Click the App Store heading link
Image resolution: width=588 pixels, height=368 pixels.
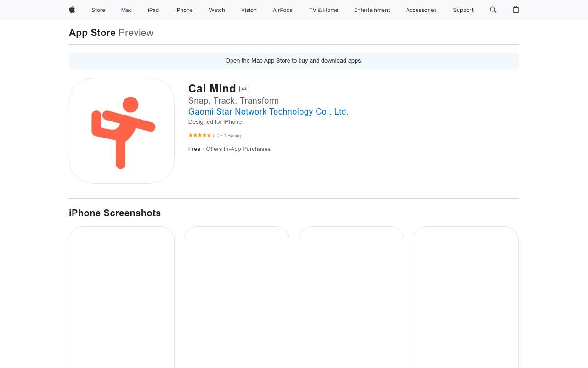pos(92,33)
